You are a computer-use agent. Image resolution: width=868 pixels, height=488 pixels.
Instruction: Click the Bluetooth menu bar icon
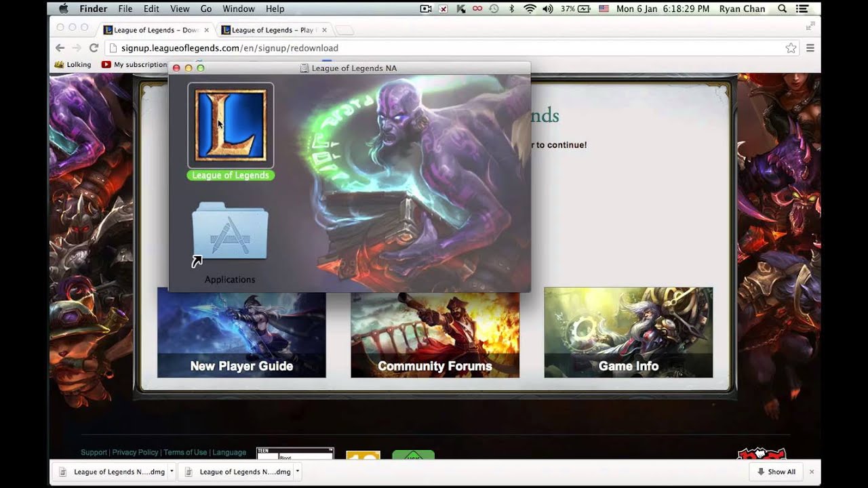click(x=512, y=9)
